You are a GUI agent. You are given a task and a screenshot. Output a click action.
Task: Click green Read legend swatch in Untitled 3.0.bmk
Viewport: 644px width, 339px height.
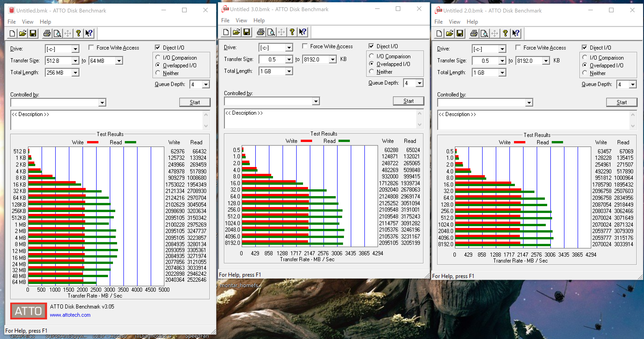tap(344, 141)
